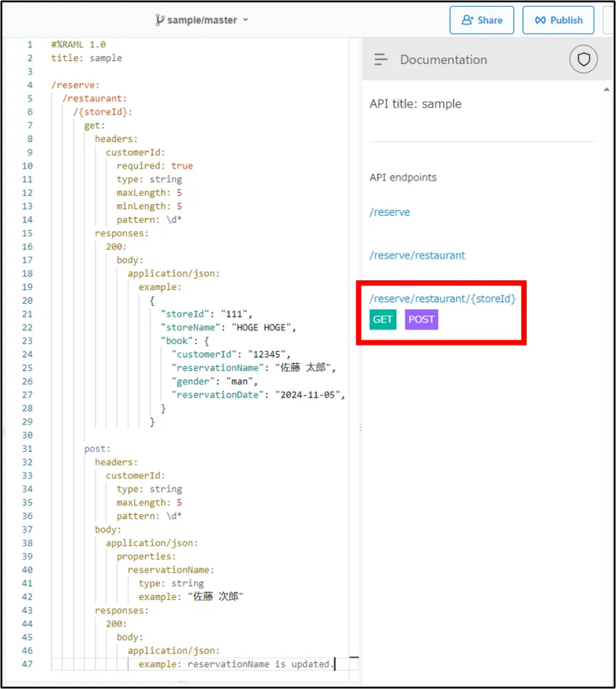
Task: Open the /reserve/restaurant/{storeId} endpoint link
Action: (x=442, y=299)
